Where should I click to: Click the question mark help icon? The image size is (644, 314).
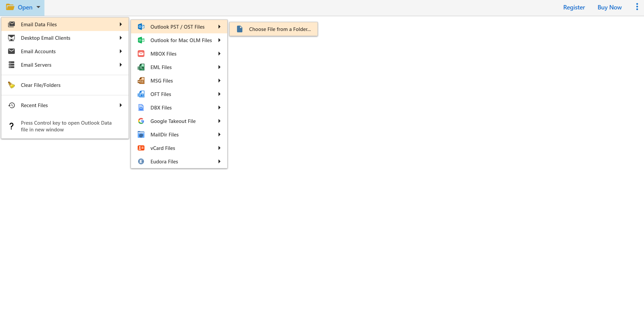pyautogui.click(x=11, y=126)
